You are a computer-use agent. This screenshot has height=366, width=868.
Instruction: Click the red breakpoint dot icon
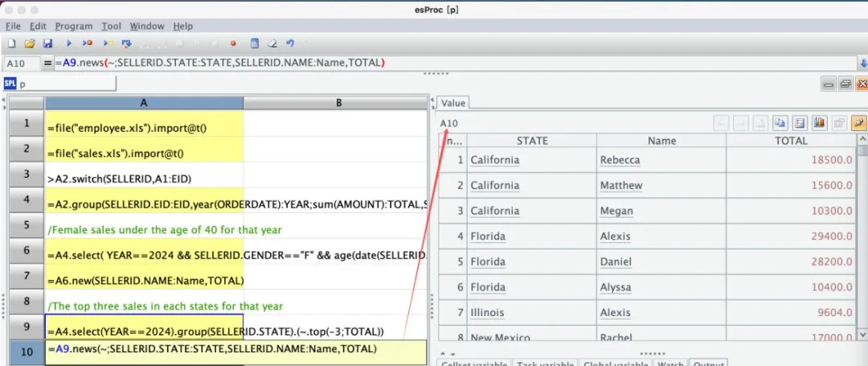coord(234,43)
